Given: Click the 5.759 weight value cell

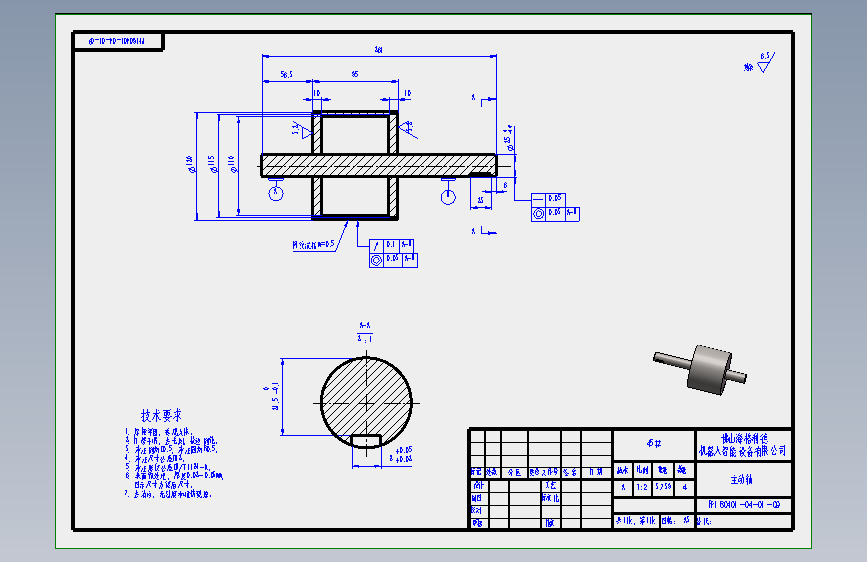Looking at the screenshot, I should click(663, 487).
